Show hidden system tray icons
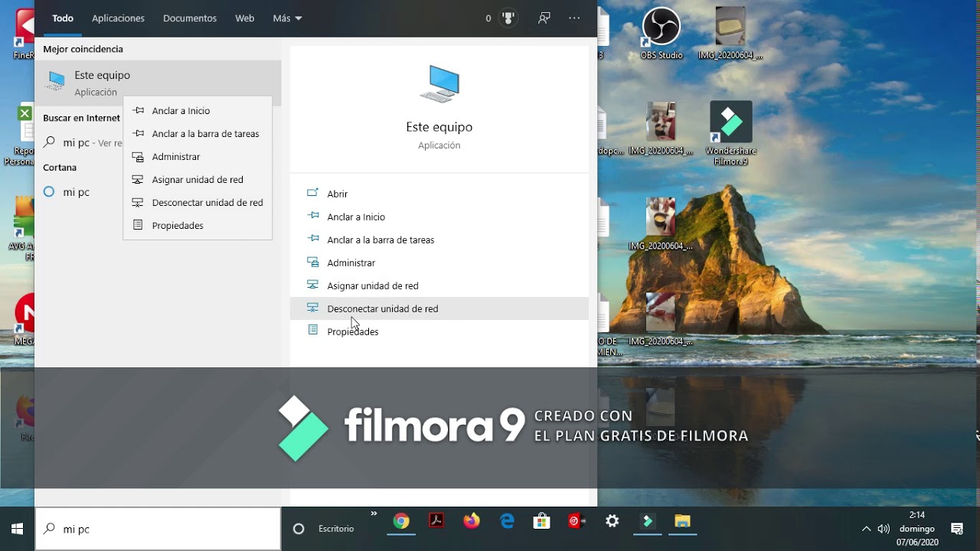This screenshot has width=980, height=551. click(x=866, y=529)
